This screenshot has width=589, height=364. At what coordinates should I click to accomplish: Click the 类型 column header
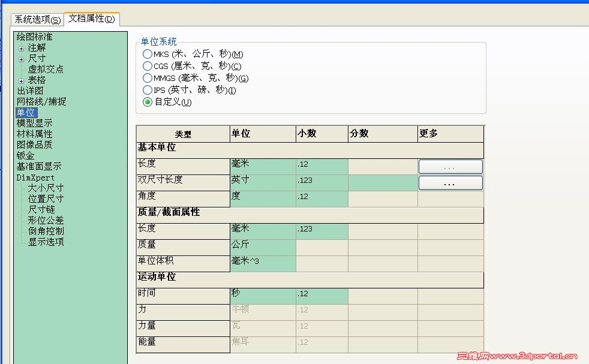183,134
